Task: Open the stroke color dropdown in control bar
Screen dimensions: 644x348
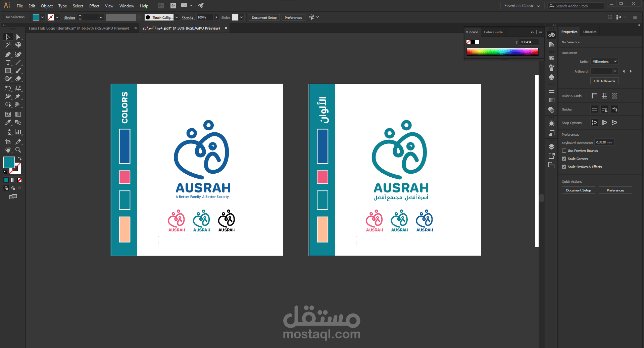Action: 57,17
